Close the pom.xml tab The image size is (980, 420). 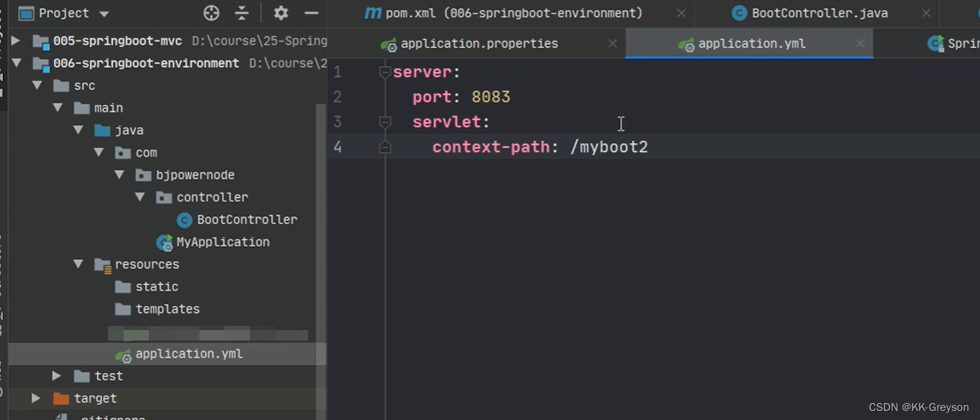681,13
